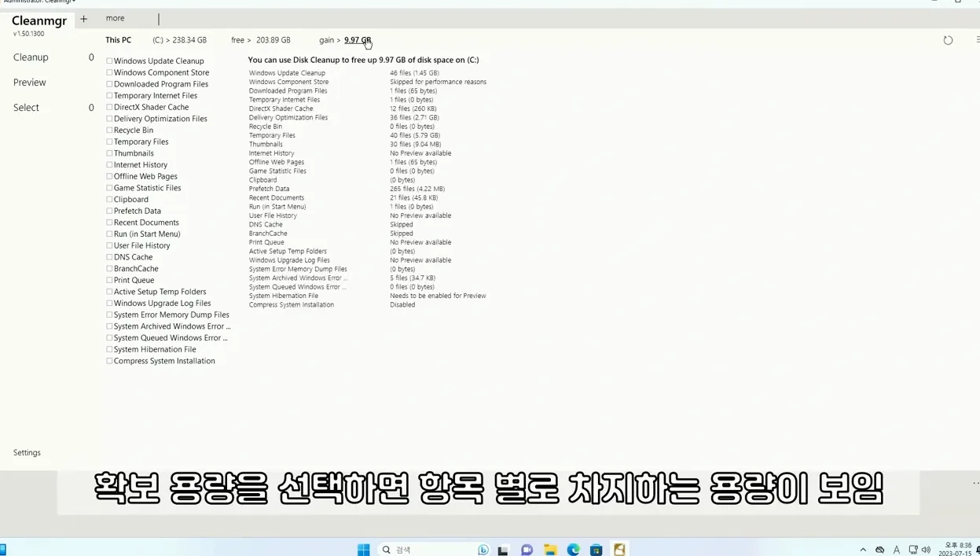Open the Cleanup section in sidebar

31,57
